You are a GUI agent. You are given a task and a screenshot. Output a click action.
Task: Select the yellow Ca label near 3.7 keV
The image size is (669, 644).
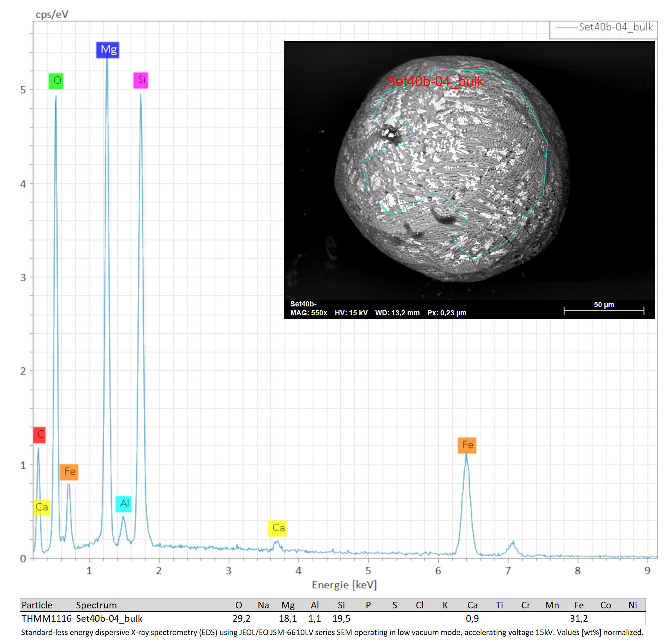coord(277,528)
